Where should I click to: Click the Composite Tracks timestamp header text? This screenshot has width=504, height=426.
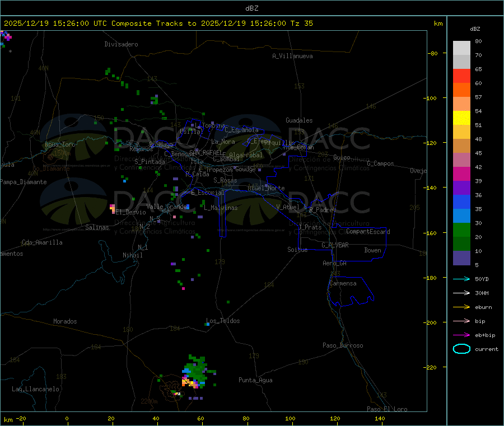(x=158, y=24)
